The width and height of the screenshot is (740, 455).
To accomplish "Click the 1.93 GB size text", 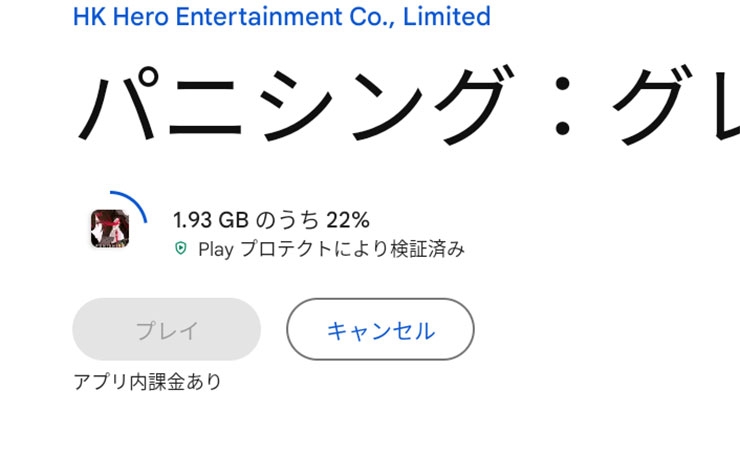I will coord(211,220).
